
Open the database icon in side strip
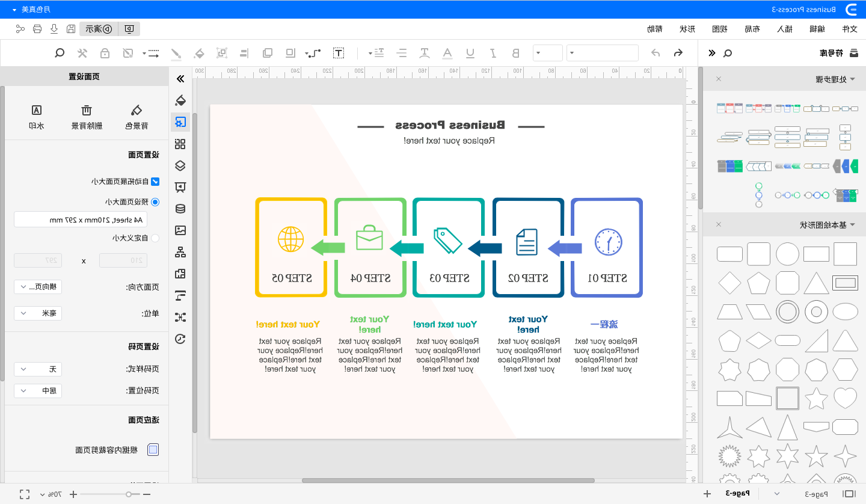tap(180, 209)
